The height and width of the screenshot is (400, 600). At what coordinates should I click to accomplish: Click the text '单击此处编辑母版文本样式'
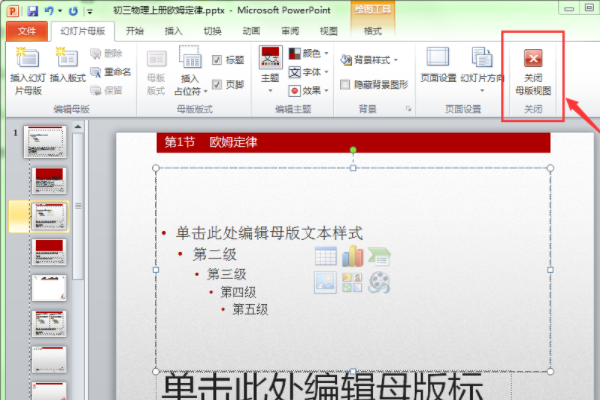pyautogui.click(x=269, y=233)
